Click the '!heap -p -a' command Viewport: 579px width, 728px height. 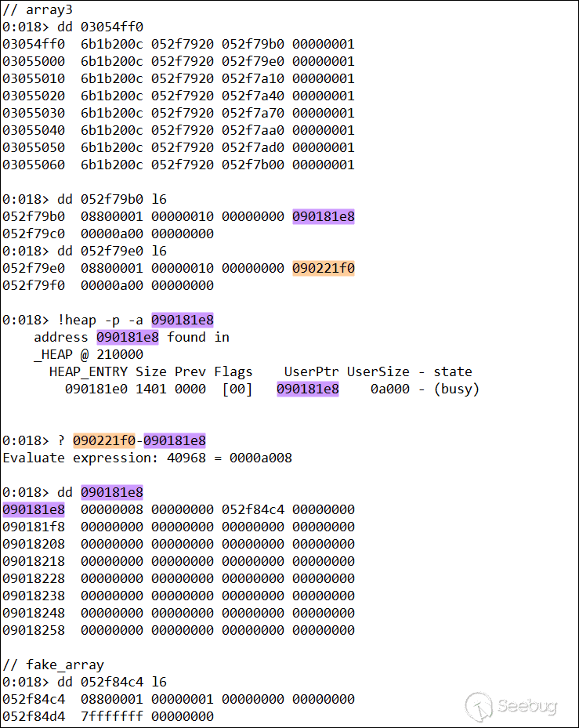click(100, 320)
